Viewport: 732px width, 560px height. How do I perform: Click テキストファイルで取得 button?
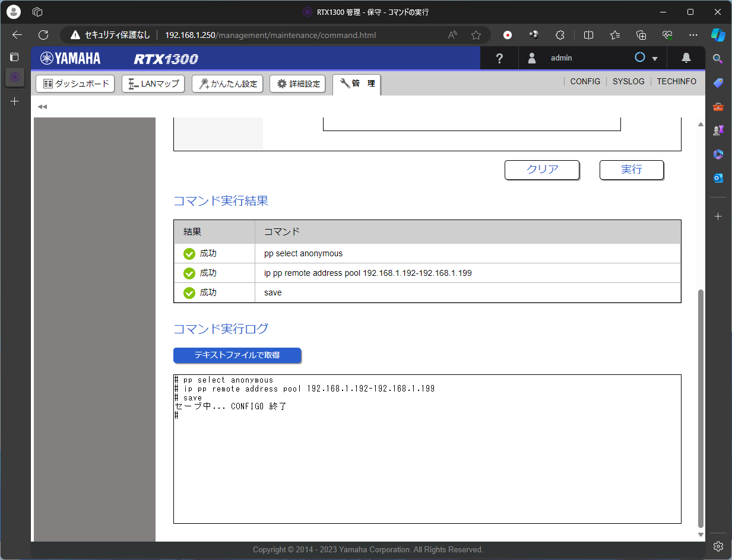click(237, 355)
